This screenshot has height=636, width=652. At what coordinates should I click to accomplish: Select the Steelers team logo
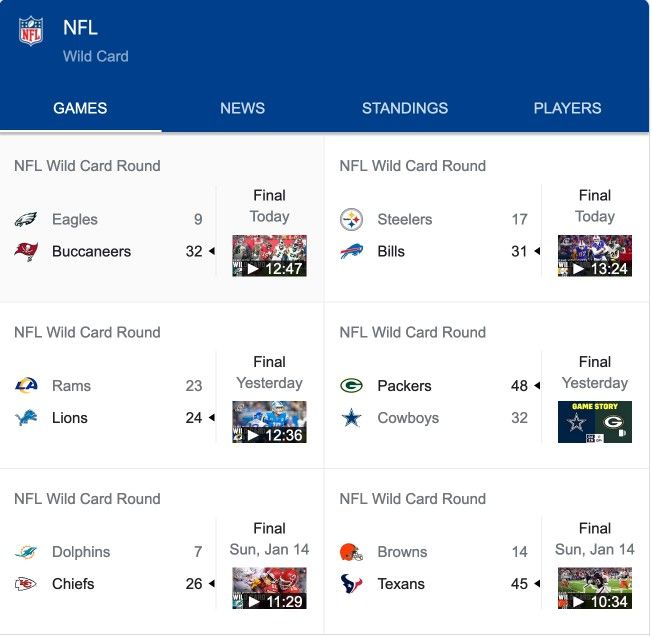[x=351, y=219]
